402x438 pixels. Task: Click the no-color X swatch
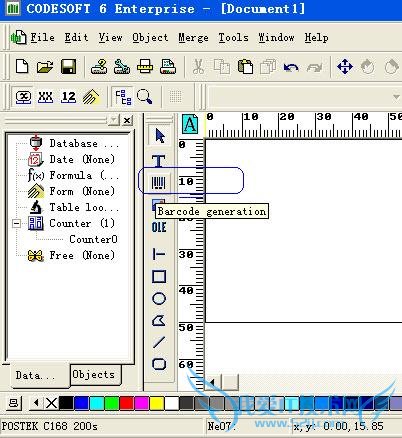[x=51, y=403]
